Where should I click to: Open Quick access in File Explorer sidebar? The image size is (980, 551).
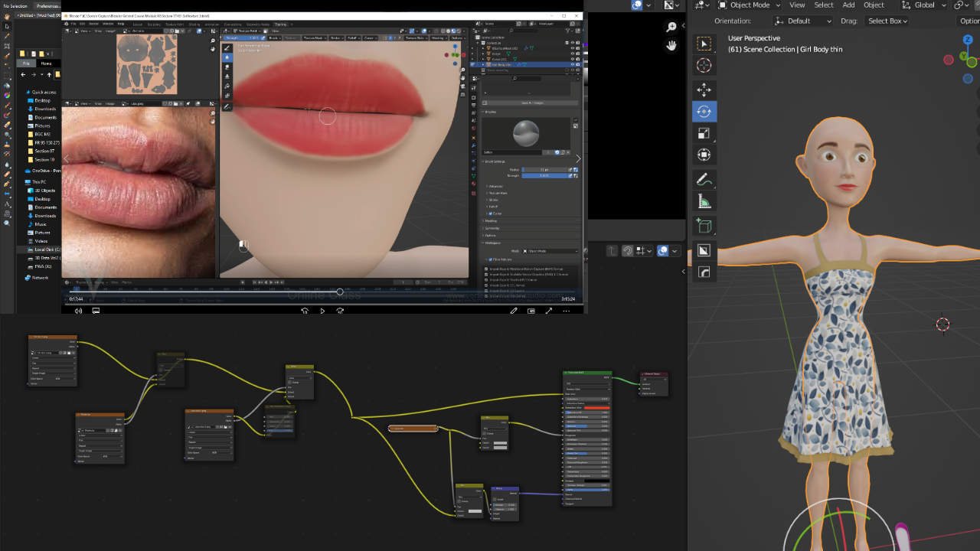[x=44, y=92]
